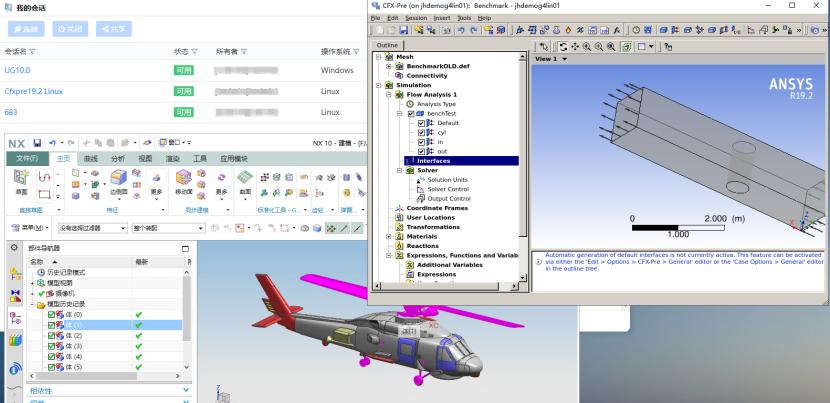Expand BenchmarkOLD.def node in outline
Image resolution: width=830 pixels, height=403 pixels.
coord(389,66)
